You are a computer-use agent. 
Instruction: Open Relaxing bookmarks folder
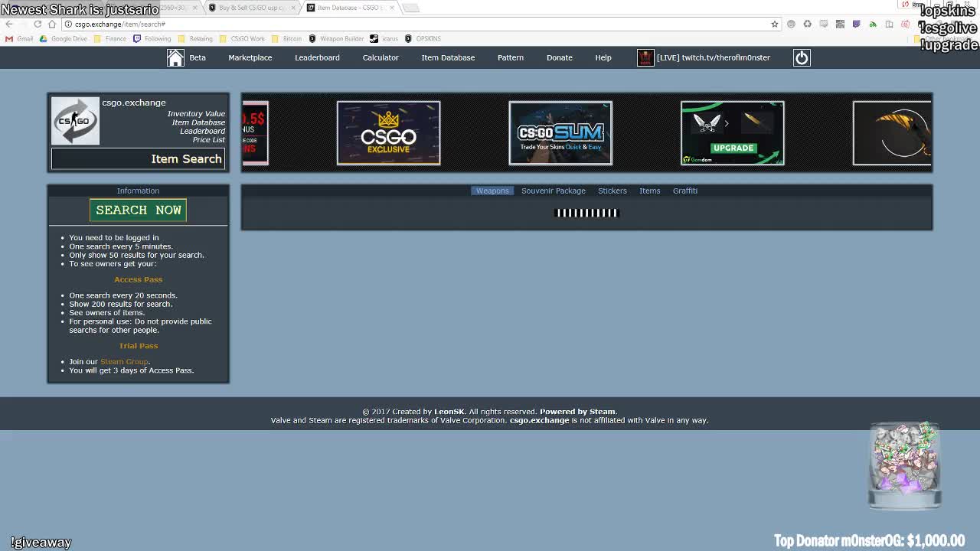click(x=196, y=38)
